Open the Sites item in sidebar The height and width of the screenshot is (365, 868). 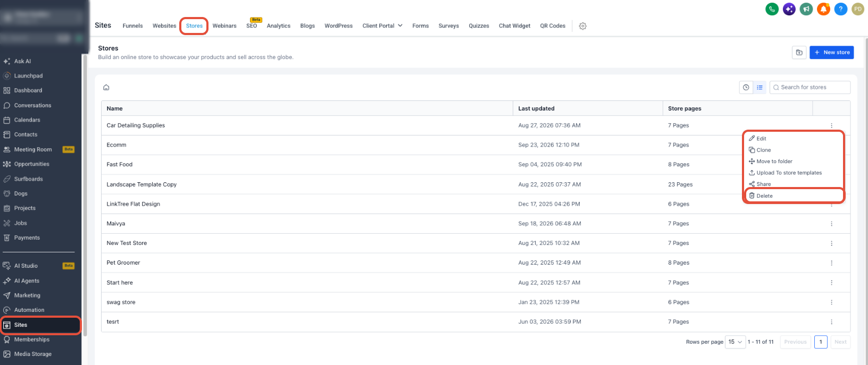point(40,325)
